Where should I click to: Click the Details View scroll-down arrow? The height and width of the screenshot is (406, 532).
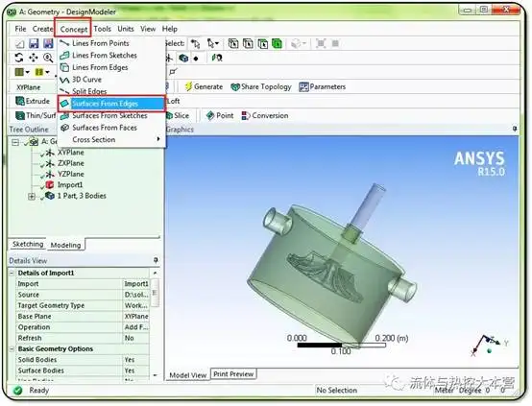(x=155, y=375)
